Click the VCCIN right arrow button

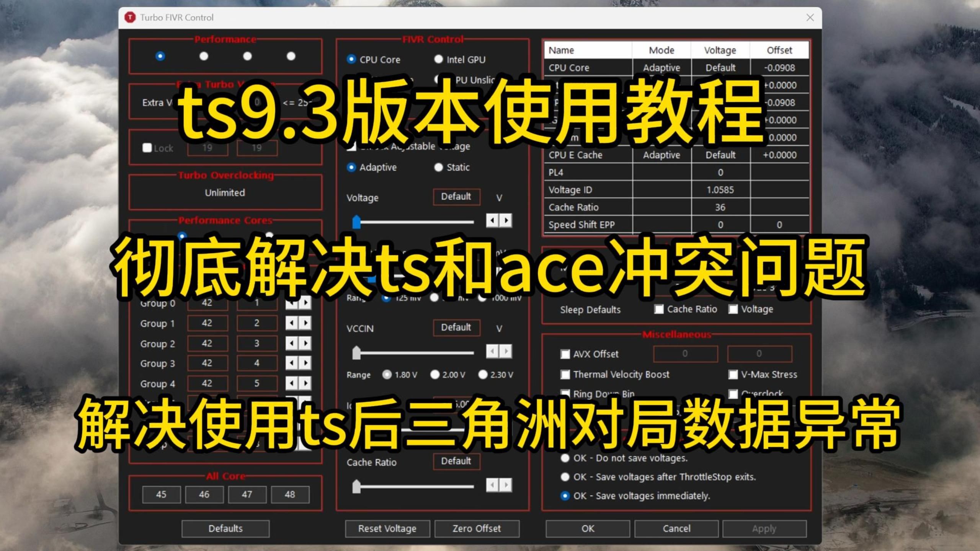[506, 351]
